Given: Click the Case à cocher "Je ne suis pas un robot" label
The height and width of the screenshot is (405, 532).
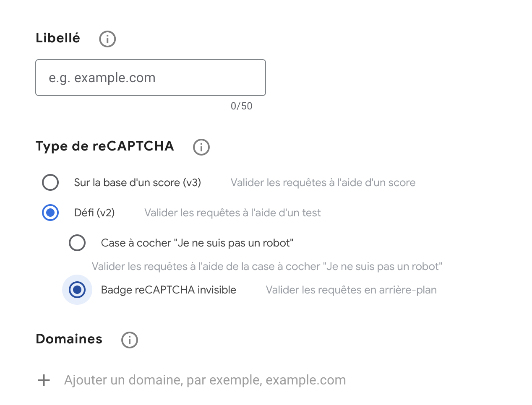Looking at the screenshot, I should (197, 243).
